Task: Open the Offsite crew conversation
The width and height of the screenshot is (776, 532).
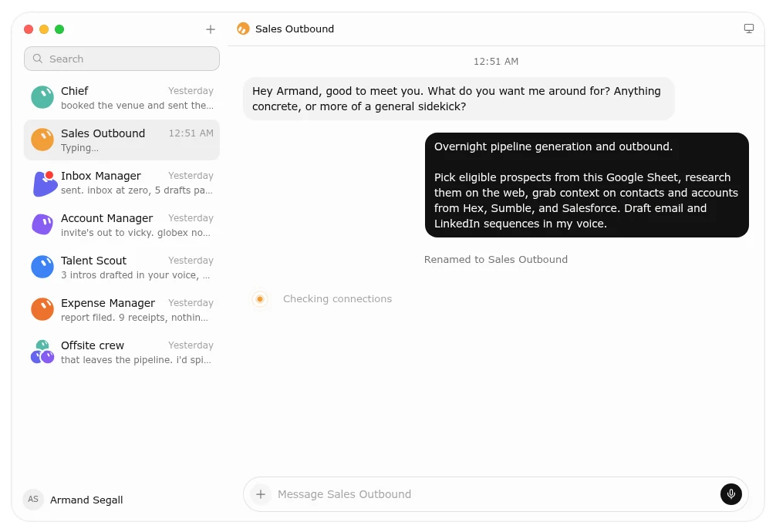Action: tap(122, 352)
